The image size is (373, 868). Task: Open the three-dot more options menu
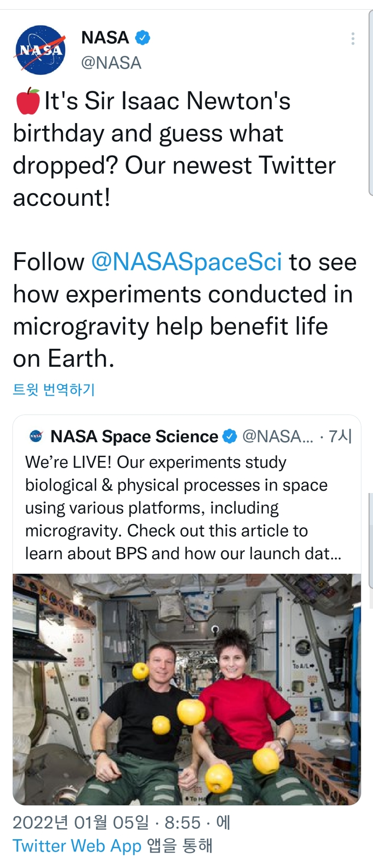(x=353, y=39)
